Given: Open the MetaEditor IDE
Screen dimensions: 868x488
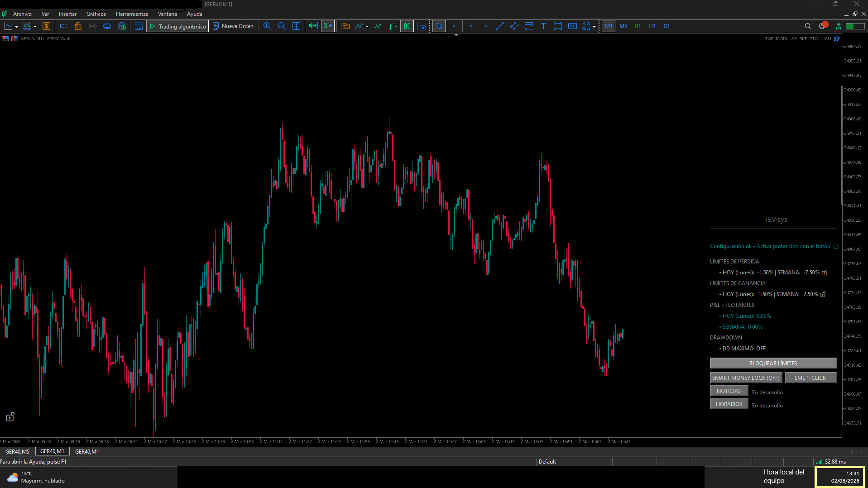Looking at the screenshot, I should click(63, 26).
